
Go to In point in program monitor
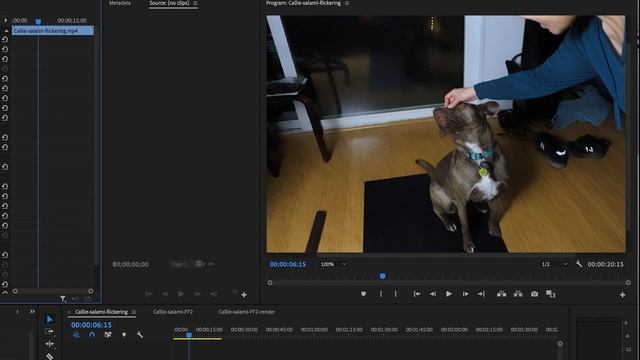pos(417,294)
